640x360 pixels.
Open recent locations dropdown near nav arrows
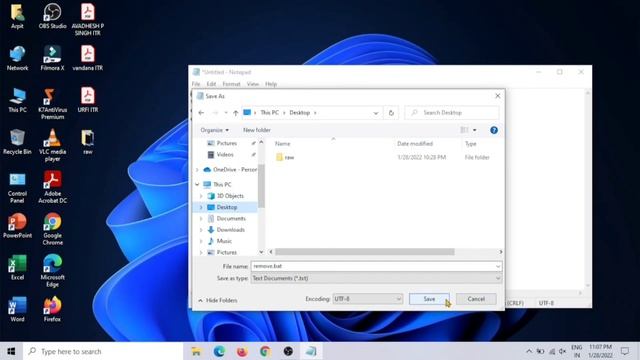(226, 113)
